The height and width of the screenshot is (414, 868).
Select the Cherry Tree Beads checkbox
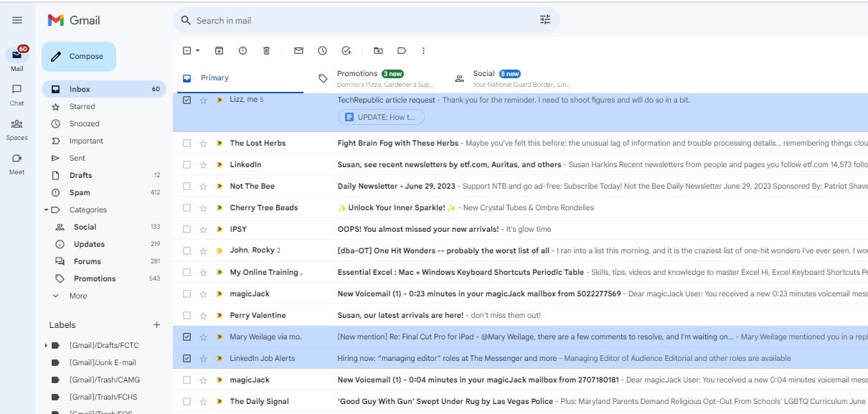[187, 207]
